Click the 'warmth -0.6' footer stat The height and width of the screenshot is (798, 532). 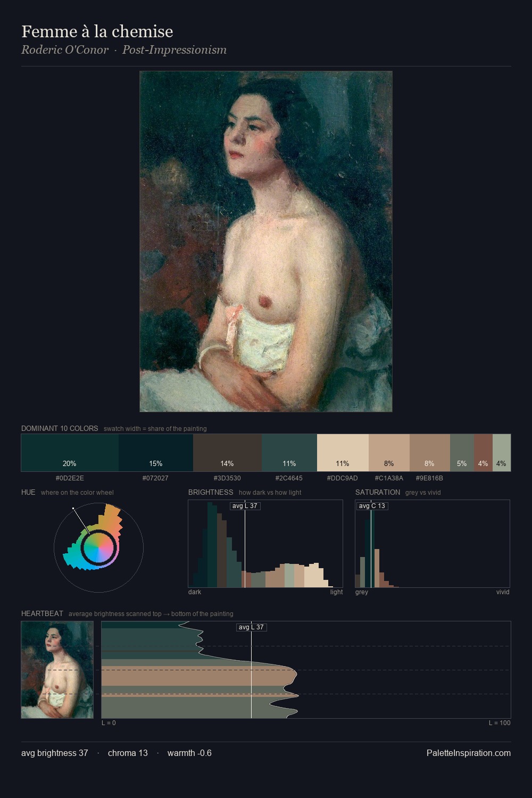point(189,753)
